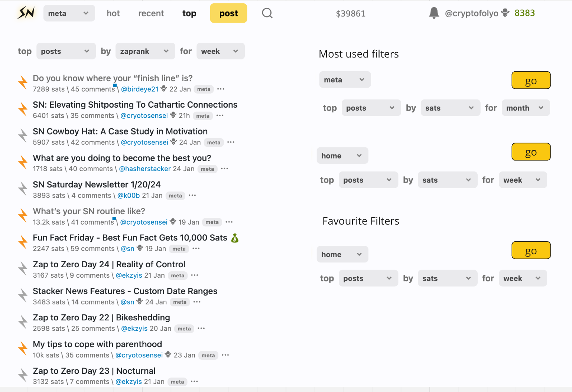
Task: Click the Stacker News SN logo
Action: [x=26, y=13]
